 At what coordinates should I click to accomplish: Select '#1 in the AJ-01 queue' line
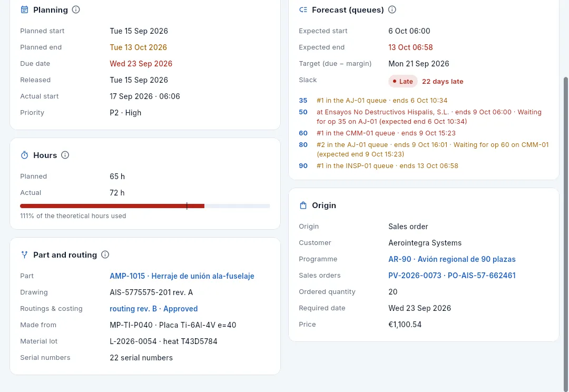click(x=382, y=101)
